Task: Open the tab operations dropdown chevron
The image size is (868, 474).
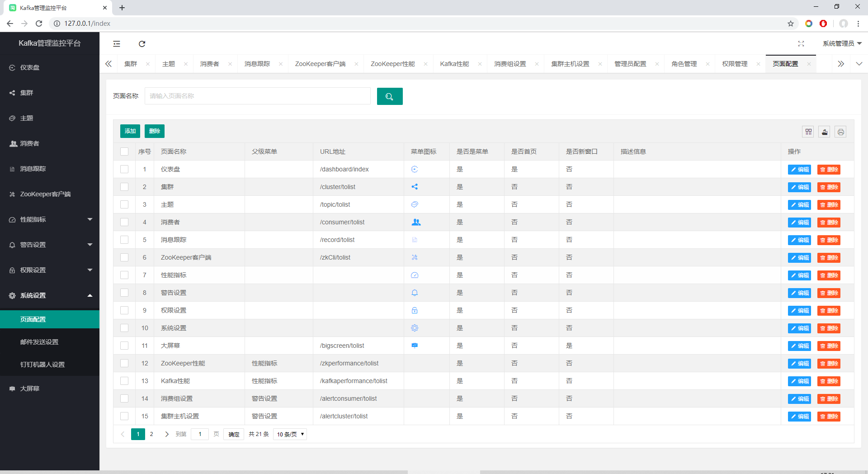Action: pyautogui.click(x=859, y=64)
